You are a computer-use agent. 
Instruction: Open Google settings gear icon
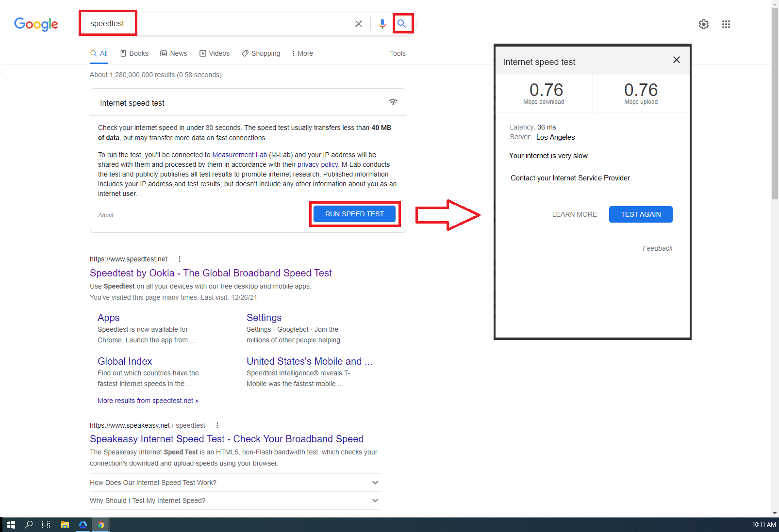(x=704, y=24)
